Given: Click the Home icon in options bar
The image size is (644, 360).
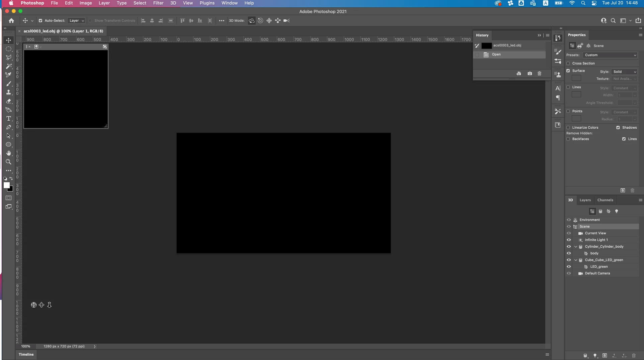Looking at the screenshot, I should [x=11, y=21].
